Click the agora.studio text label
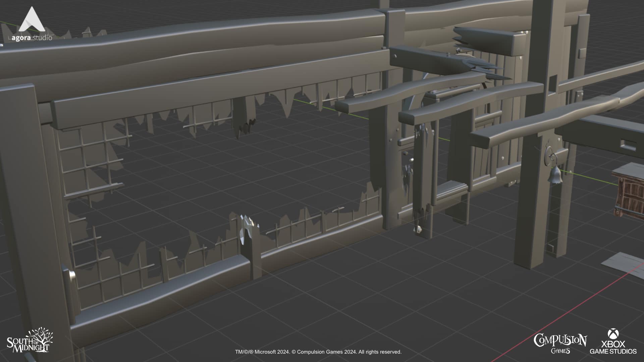The height and width of the screenshot is (362, 644). click(32, 38)
